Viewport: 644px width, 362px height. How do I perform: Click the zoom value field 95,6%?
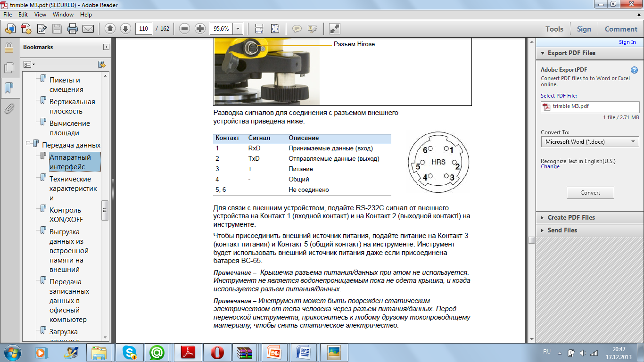point(221,29)
